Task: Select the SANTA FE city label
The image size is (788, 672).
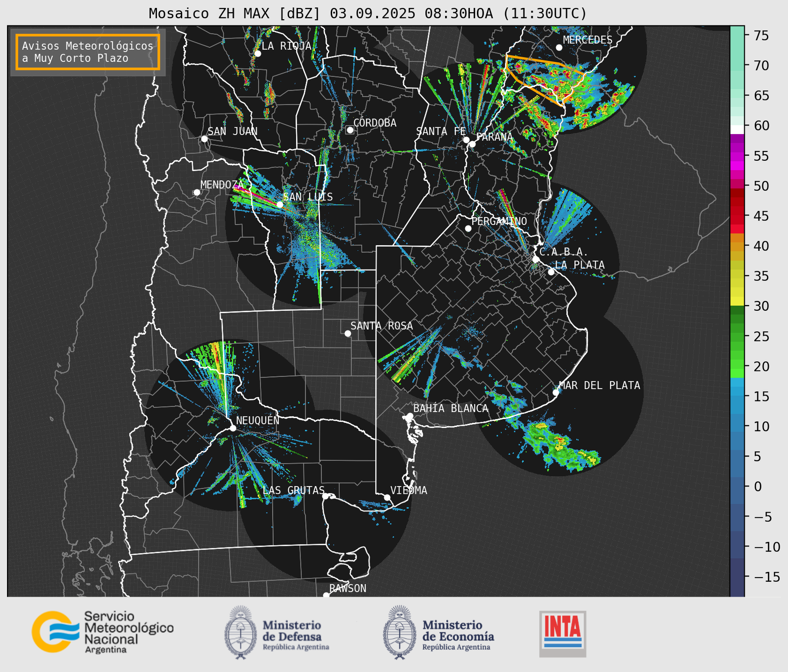Action: tap(441, 131)
